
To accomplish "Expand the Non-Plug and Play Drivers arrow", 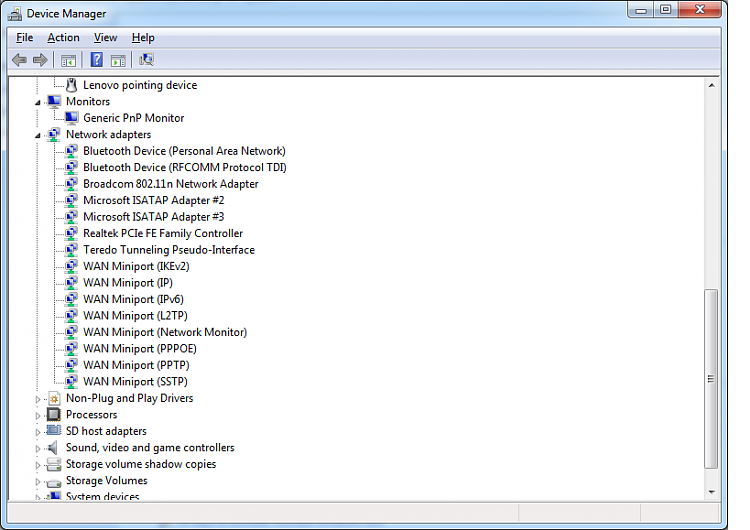I will point(38,399).
